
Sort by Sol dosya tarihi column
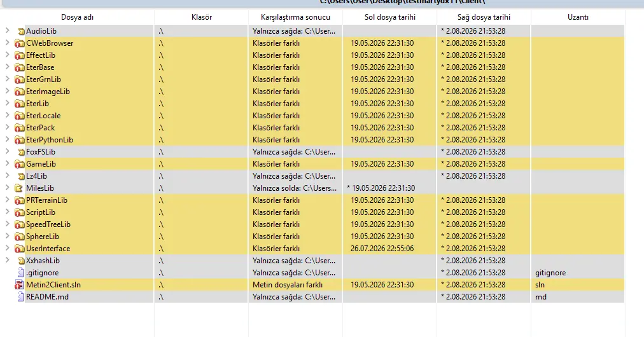tap(389, 17)
